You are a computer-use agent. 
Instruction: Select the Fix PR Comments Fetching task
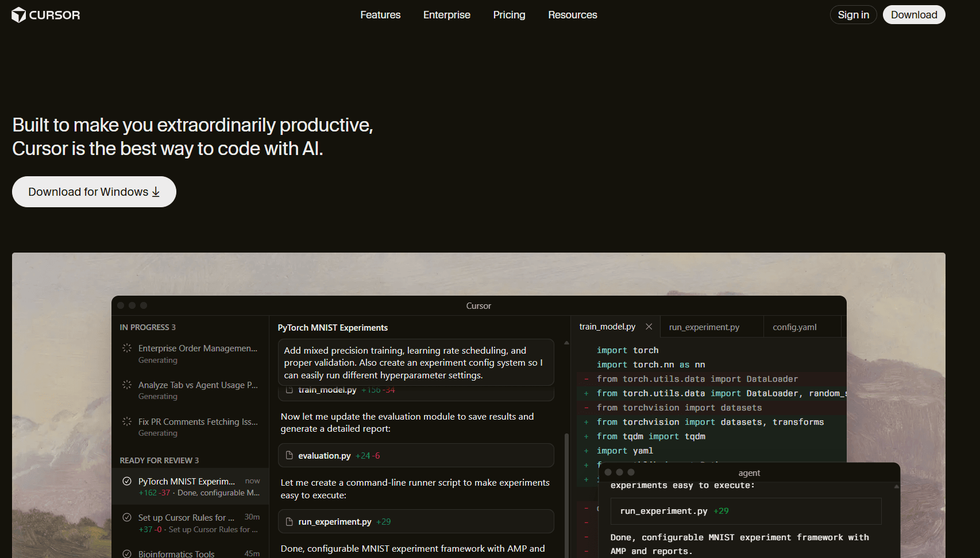(198, 422)
